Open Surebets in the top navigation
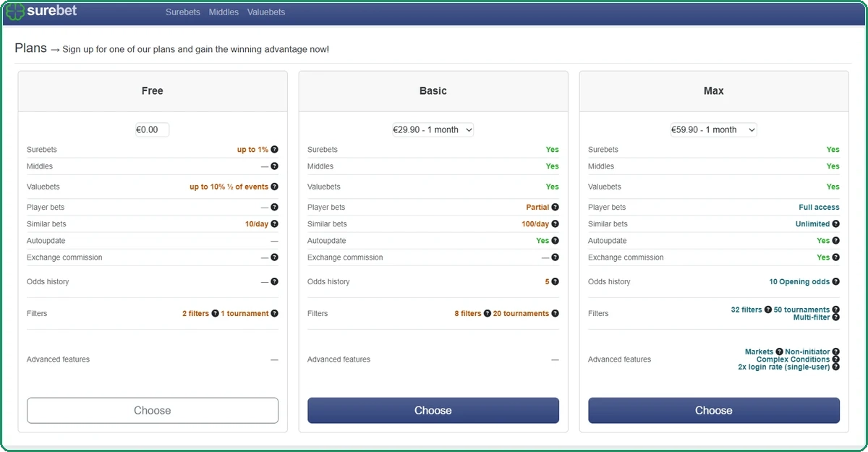The height and width of the screenshot is (452, 868). pos(184,12)
